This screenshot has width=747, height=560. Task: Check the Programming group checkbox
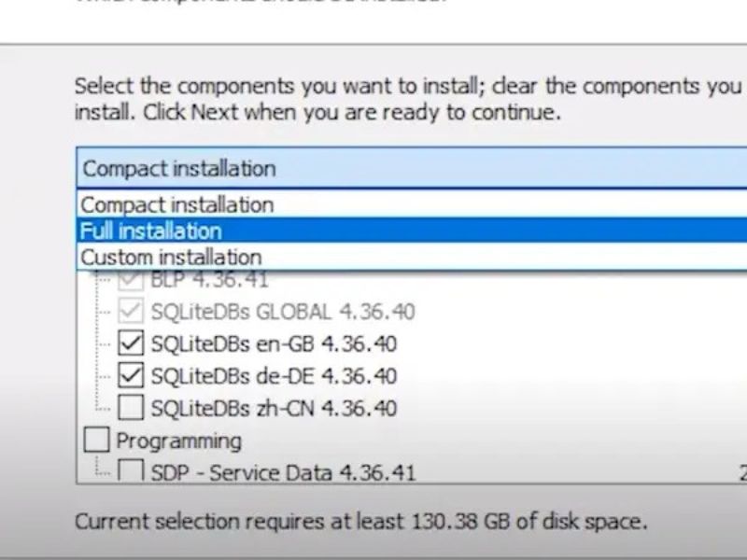coord(96,440)
